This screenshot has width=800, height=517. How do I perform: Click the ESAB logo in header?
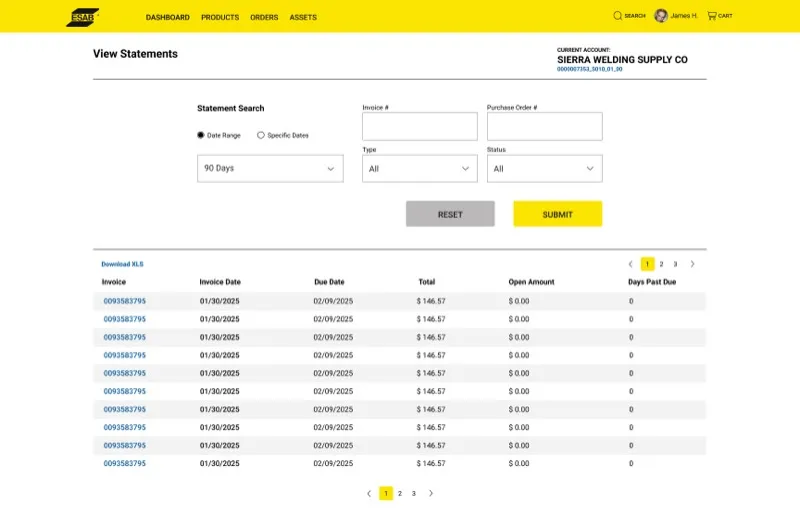coord(82,17)
